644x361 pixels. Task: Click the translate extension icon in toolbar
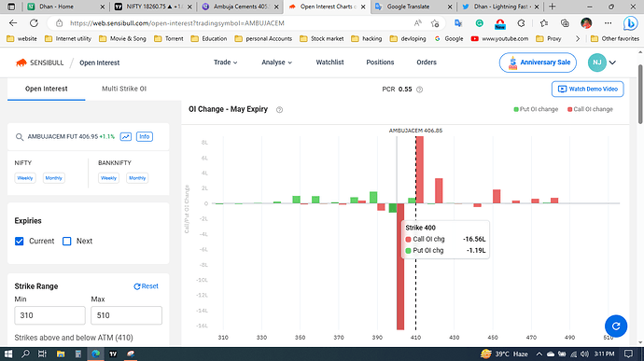coord(458,23)
